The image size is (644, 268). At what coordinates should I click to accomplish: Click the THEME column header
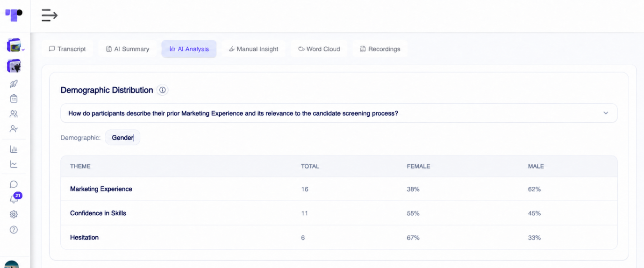[x=80, y=166]
